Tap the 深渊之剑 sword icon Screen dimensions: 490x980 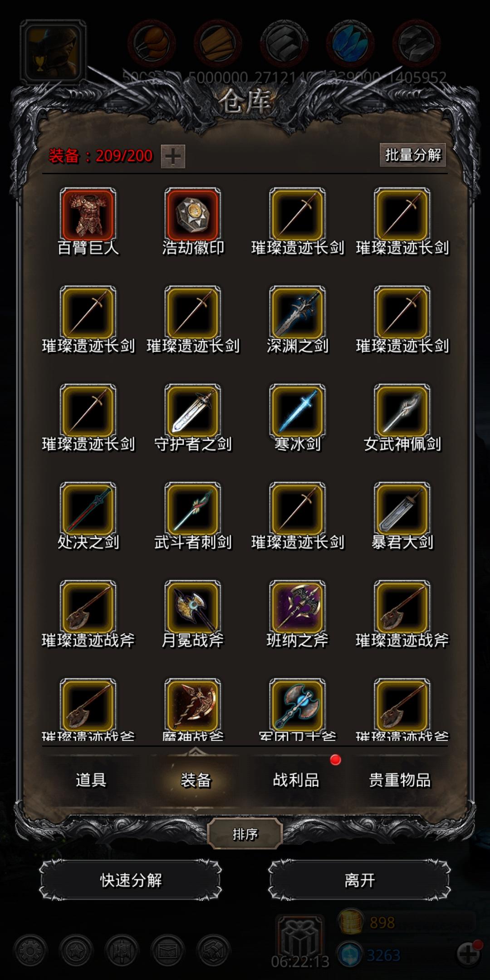click(x=297, y=313)
